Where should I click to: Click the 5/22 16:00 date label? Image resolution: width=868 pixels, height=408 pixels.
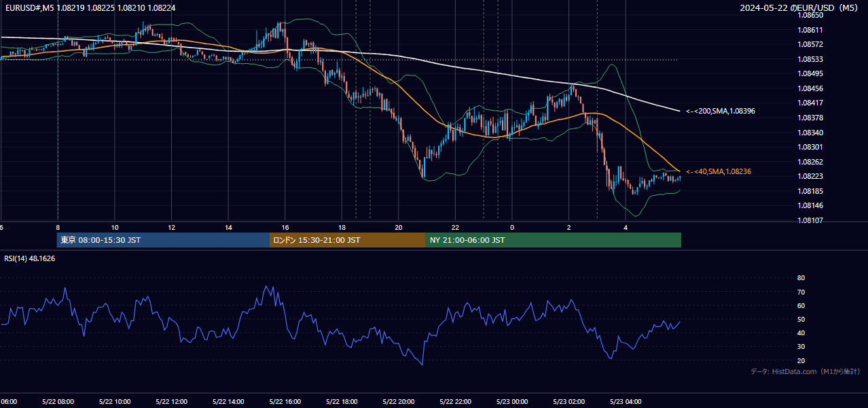tap(285, 401)
